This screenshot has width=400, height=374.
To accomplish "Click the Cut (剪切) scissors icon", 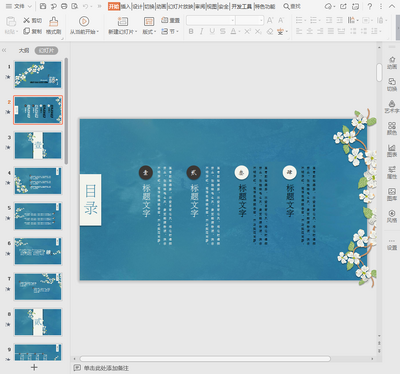I will pyautogui.click(x=26, y=20).
